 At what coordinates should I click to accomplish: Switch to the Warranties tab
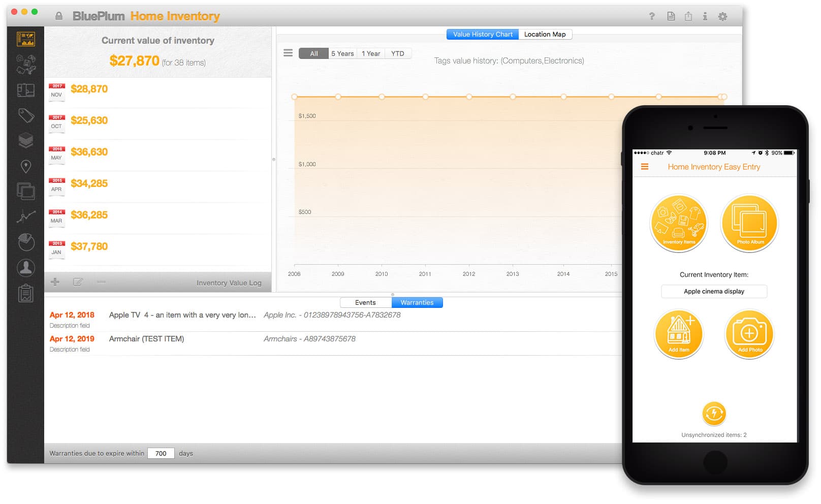click(x=417, y=302)
